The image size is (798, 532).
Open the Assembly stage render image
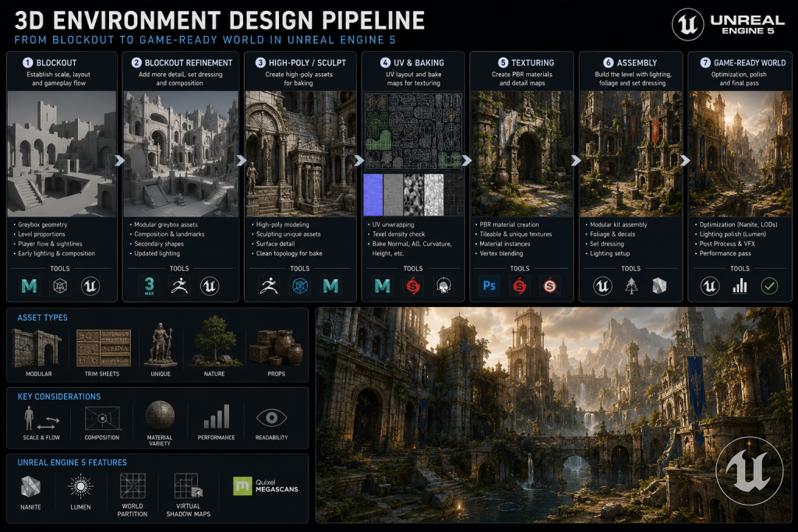coord(631,154)
